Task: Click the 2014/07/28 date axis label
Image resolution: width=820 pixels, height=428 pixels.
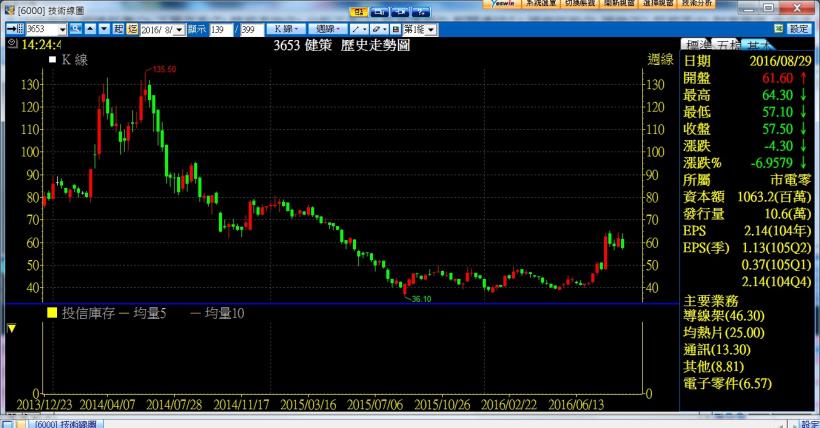Action: pyautogui.click(x=174, y=404)
